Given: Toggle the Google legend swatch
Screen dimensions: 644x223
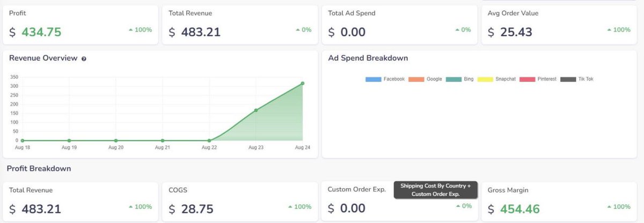Looking at the screenshot, I should (416, 79).
